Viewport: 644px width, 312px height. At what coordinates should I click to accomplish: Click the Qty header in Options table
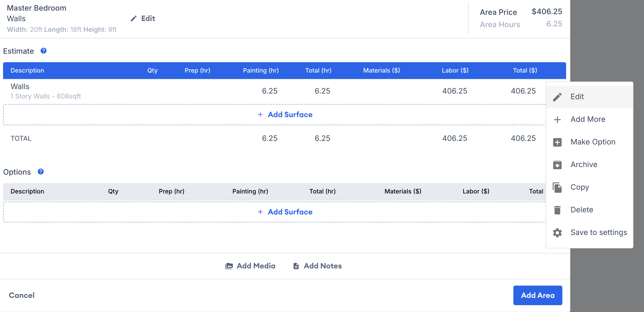pos(113,191)
